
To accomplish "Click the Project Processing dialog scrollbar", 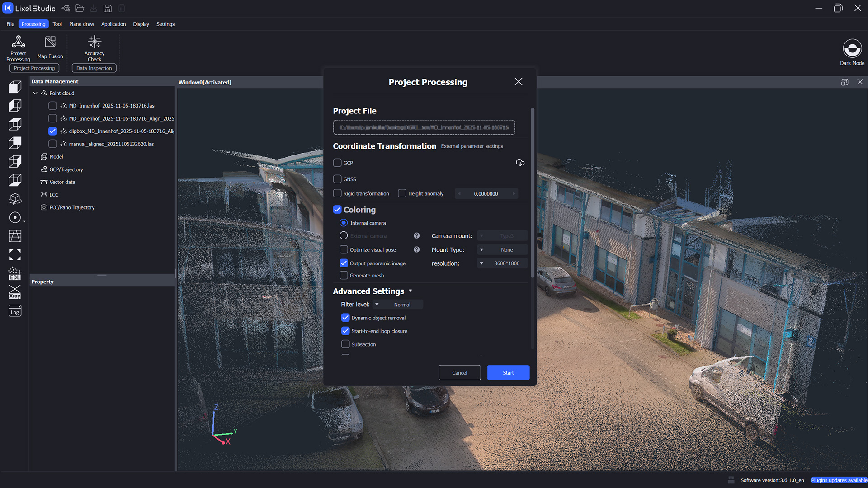I will (x=533, y=192).
